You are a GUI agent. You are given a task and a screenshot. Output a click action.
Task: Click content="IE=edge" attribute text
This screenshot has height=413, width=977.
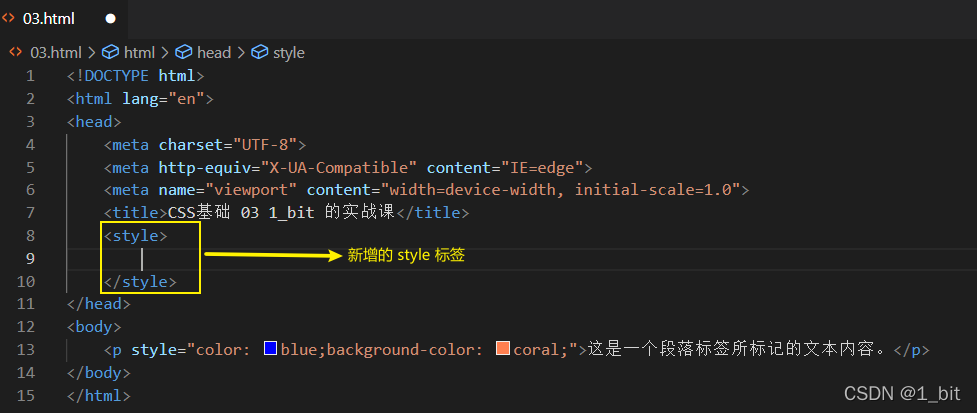coord(505,168)
